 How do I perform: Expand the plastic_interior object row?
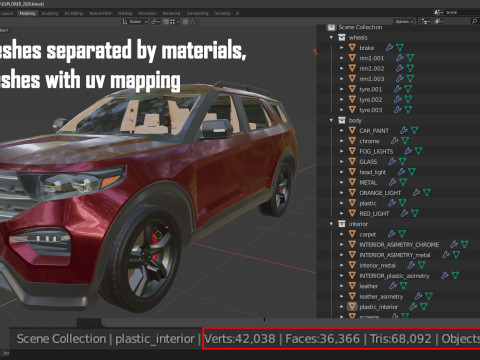pyautogui.click(x=342, y=306)
